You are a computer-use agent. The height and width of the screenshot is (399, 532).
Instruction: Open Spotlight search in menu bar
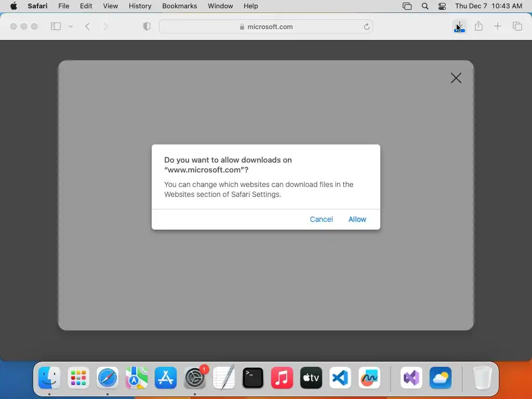point(425,6)
